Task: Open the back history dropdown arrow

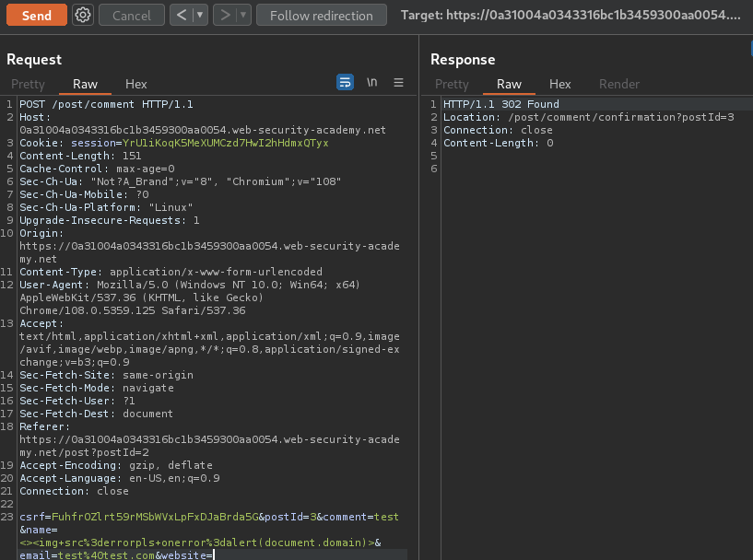Action: (200, 16)
